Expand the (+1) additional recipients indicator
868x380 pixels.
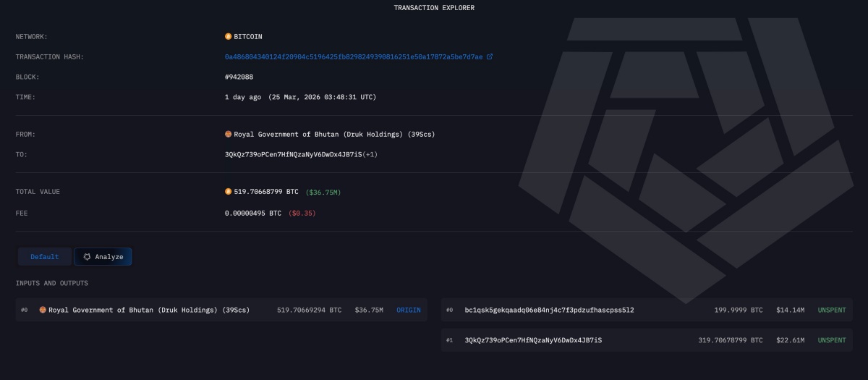[x=370, y=154]
